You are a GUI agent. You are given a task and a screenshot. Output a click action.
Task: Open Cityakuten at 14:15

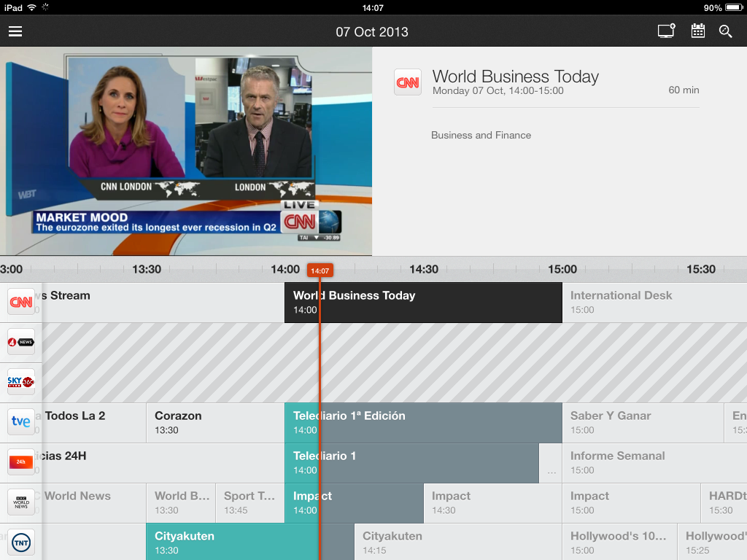coord(458,542)
